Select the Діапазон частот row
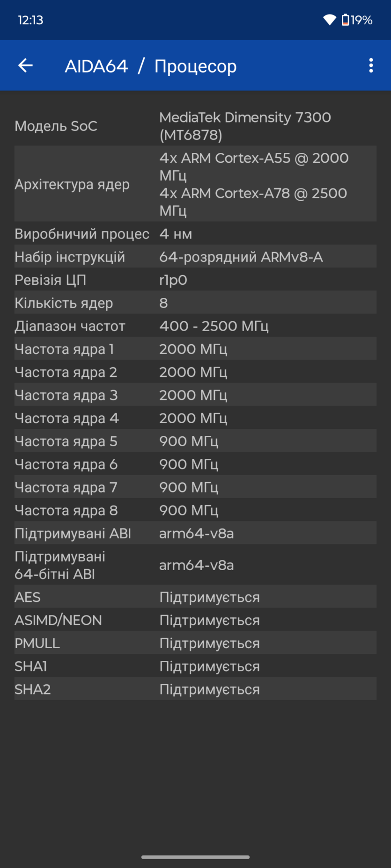The height and width of the screenshot is (868, 391). 195,325
